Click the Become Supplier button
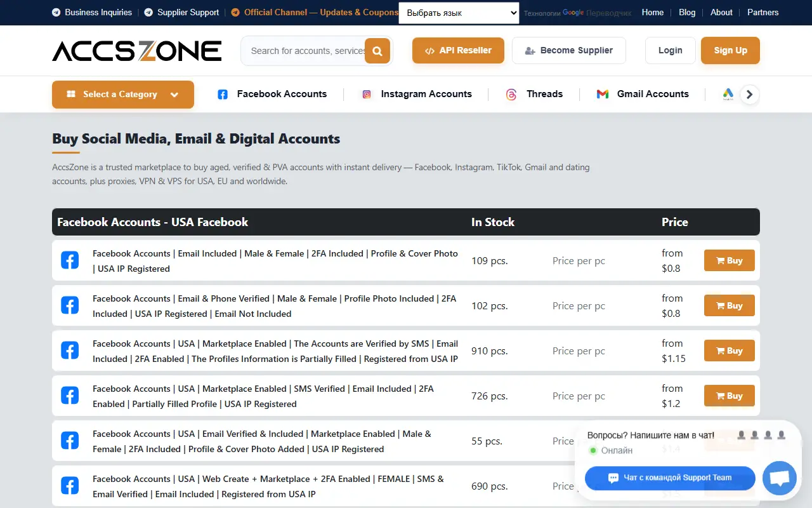This screenshot has width=812, height=508. pos(569,50)
